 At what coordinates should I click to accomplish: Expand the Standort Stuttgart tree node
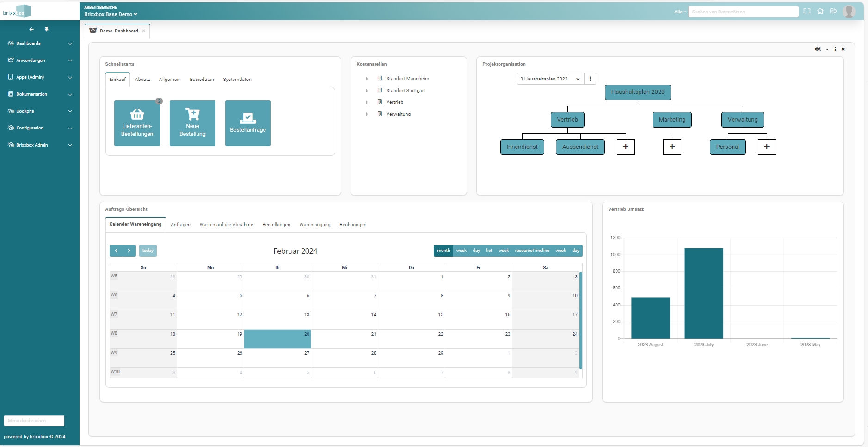[367, 91]
